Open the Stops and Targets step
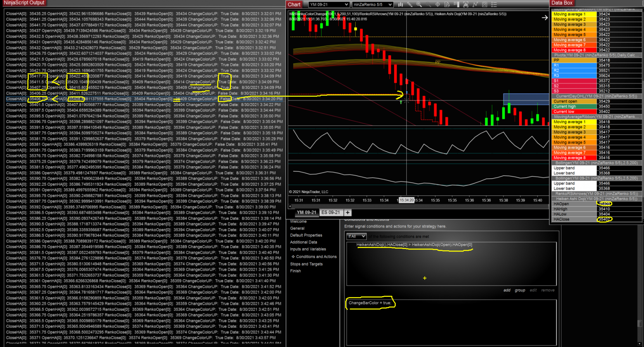This screenshot has width=644, height=347. click(307, 264)
